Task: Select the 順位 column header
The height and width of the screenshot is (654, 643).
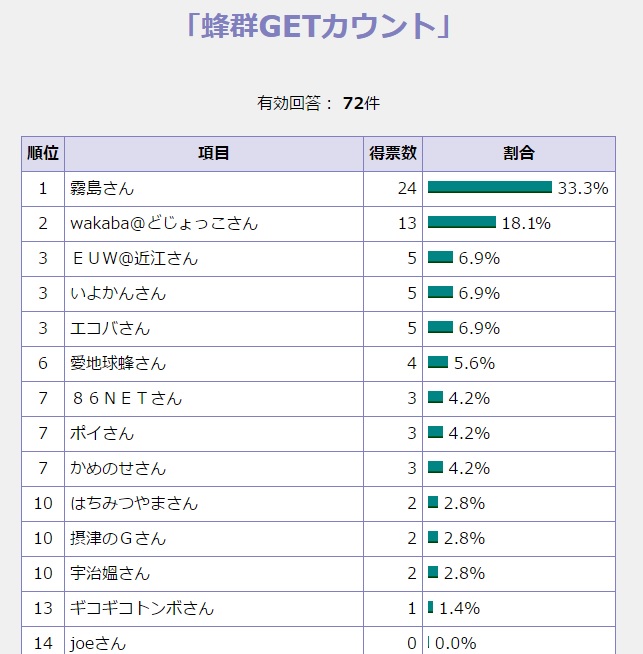Action: [x=43, y=154]
